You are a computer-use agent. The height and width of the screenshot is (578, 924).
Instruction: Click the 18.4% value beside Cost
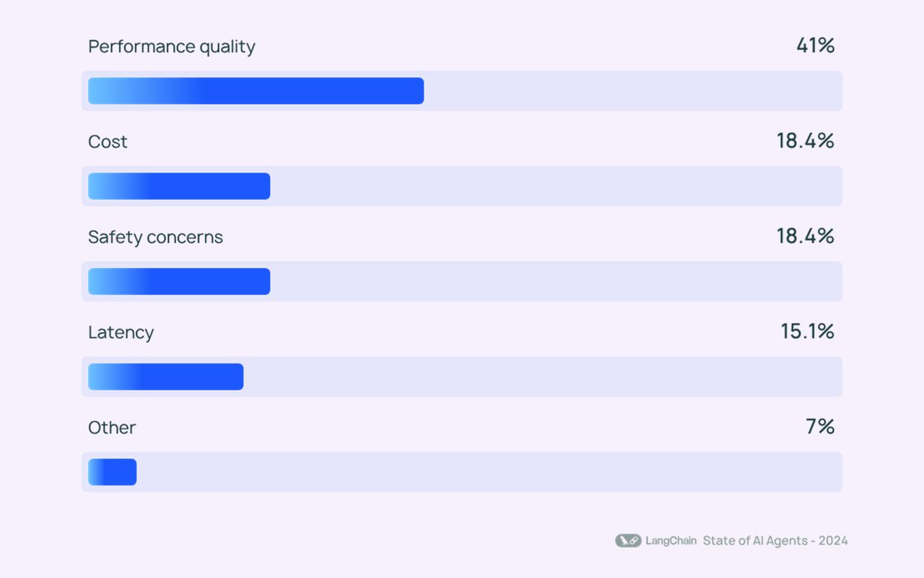tap(806, 141)
